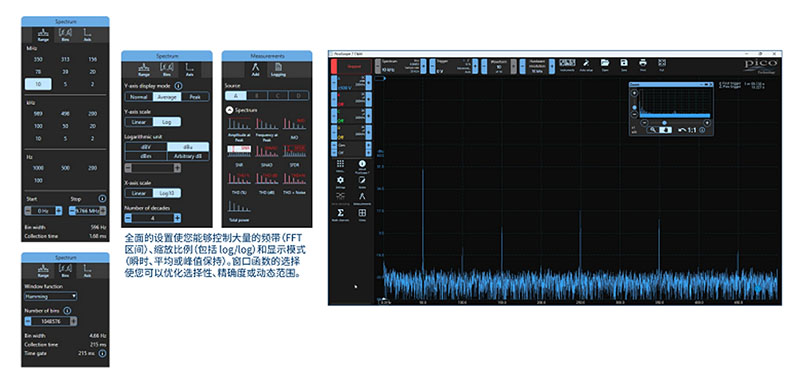Screen dimensions: 800x380
Task: Open the Math channels sigma icon
Action: [340, 213]
